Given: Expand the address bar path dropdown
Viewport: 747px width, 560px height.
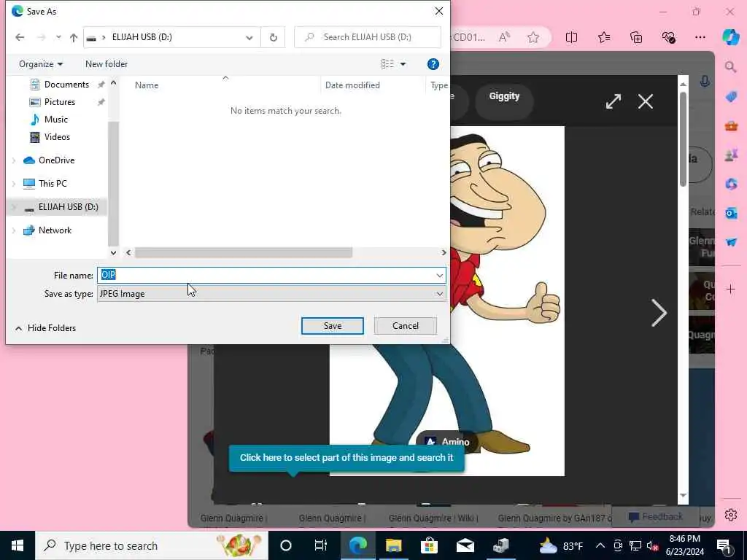Looking at the screenshot, I should click(x=249, y=38).
